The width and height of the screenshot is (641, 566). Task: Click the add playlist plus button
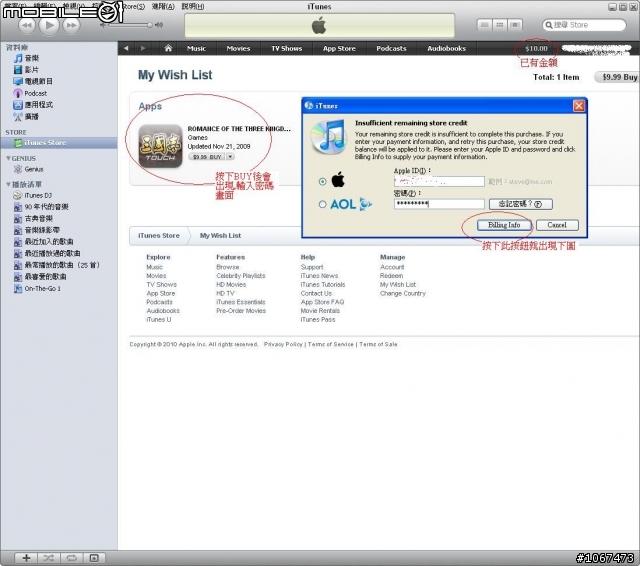(27, 558)
